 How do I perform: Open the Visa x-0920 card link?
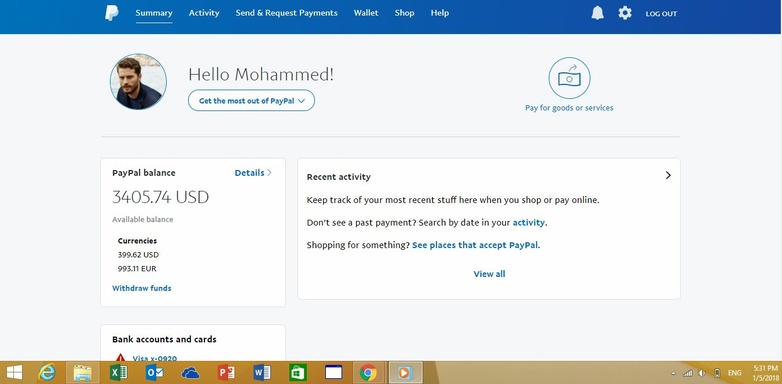click(155, 358)
